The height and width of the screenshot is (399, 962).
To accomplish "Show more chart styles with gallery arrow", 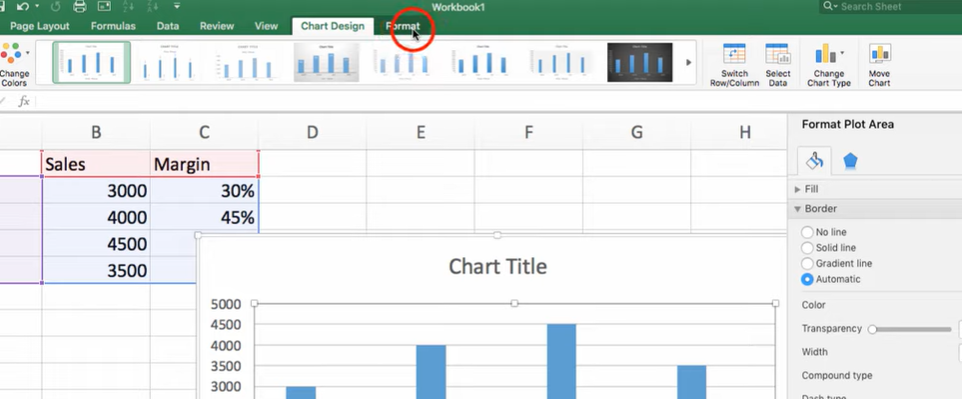I will pos(688,62).
